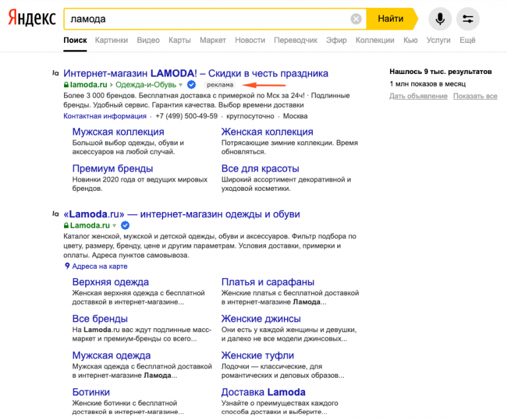
Task: Click the lock icon before lamoda.ru ad URL
Action: [66, 85]
